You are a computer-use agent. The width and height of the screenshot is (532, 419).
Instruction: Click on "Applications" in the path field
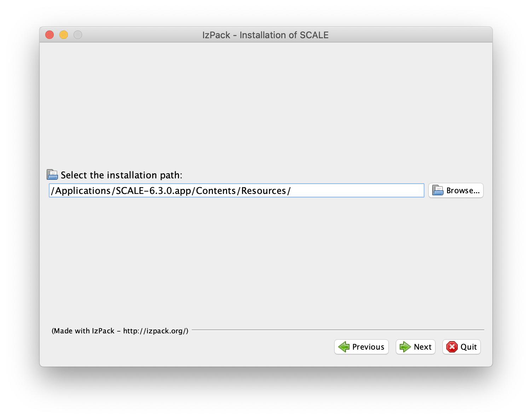(83, 190)
